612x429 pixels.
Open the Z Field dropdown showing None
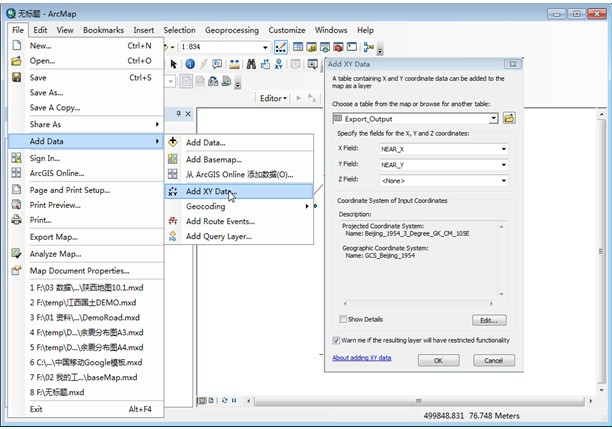[503, 181]
